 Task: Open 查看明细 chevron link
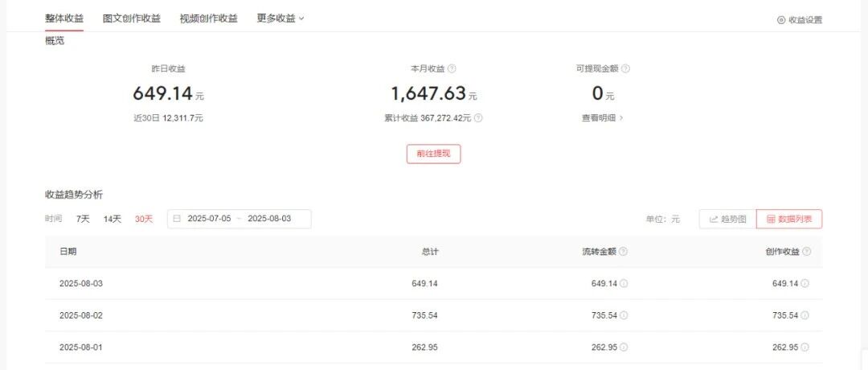point(603,118)
